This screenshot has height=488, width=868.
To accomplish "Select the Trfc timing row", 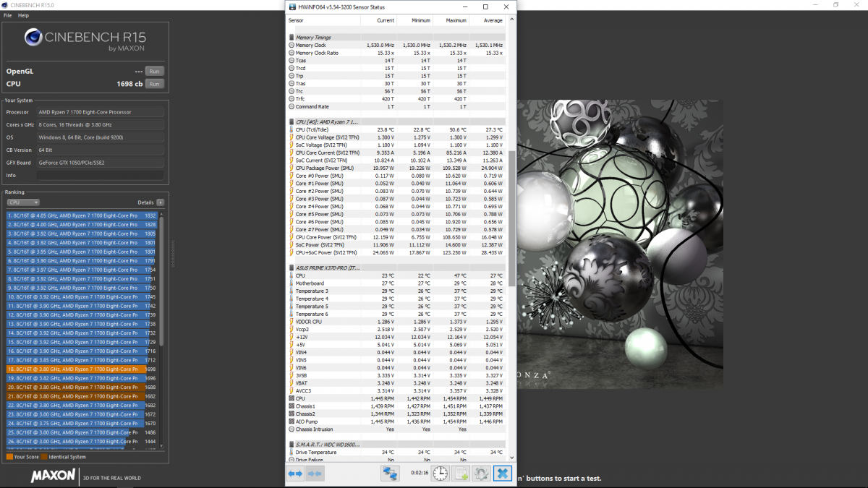I will pos(396,99).
